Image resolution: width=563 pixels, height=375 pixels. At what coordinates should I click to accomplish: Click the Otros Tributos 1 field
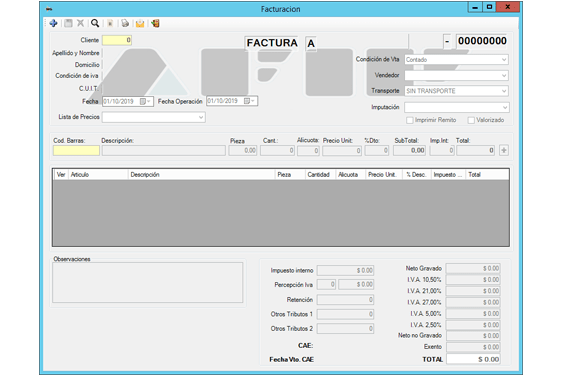pos(345,314)
